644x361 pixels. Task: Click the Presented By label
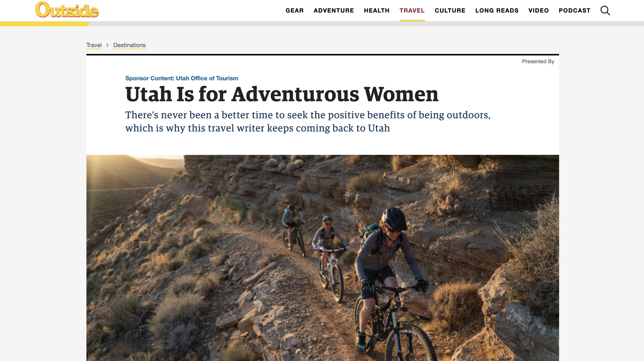tap(538, 61)
